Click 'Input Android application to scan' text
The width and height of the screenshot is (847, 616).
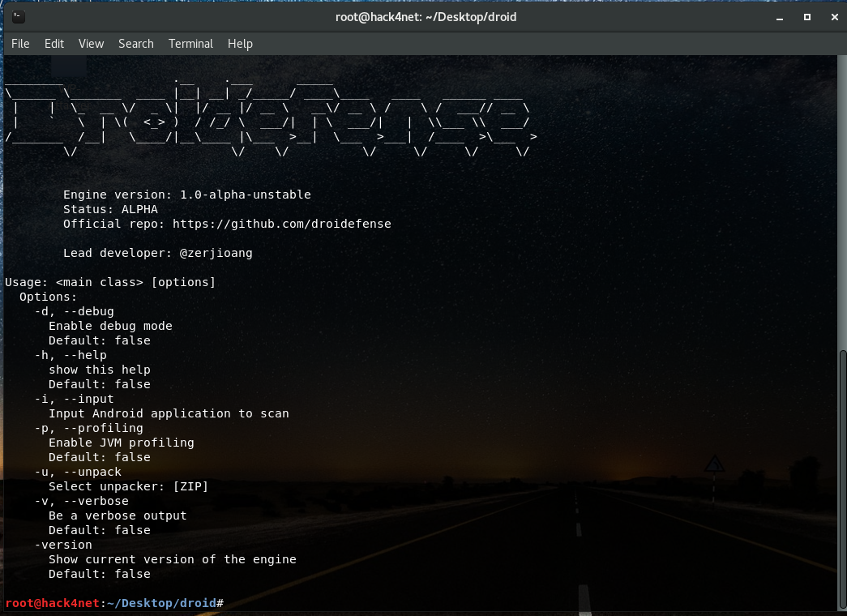169,413
